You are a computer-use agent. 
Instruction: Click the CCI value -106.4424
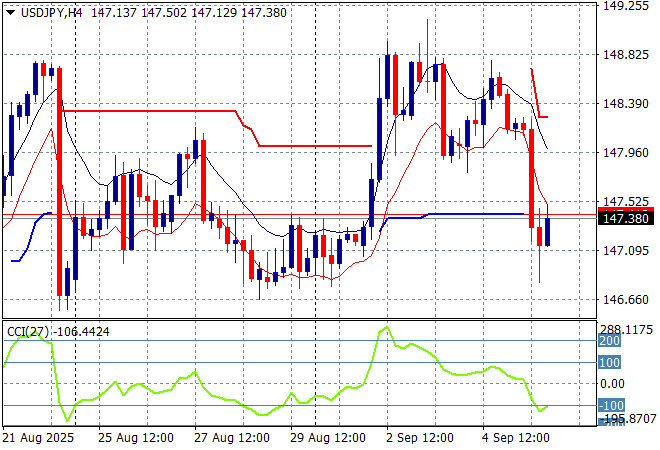[81, 332]
